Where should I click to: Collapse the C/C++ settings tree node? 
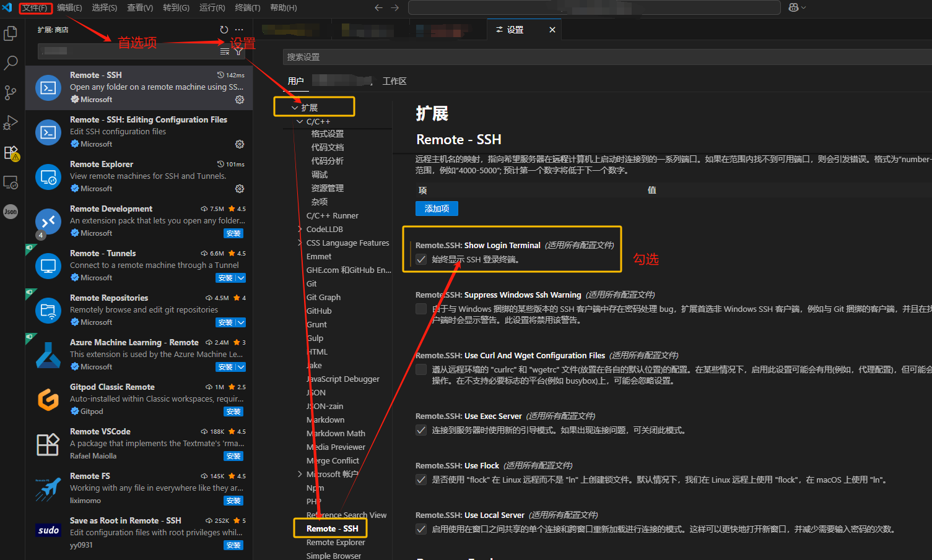coord(300,121)
